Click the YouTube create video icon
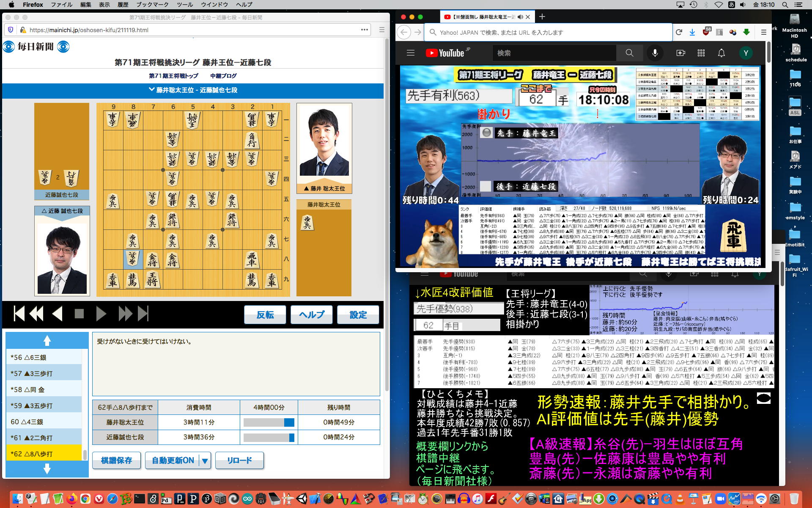 point(680,53)
